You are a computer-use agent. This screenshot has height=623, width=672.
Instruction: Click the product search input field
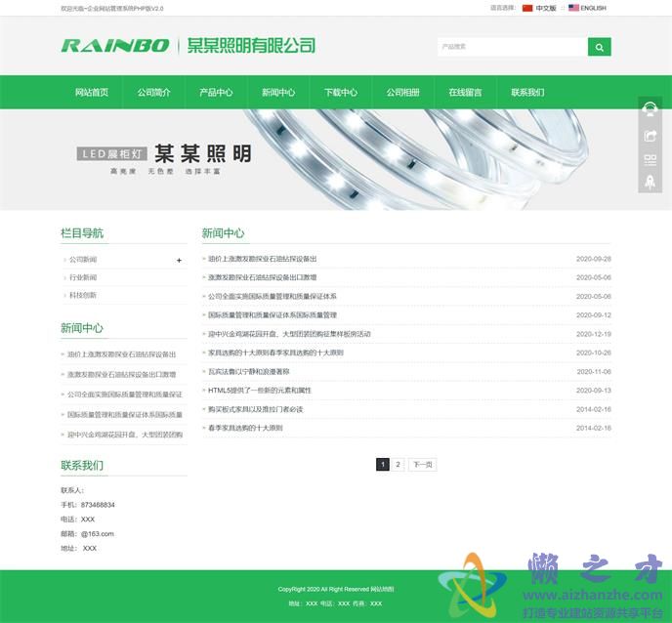tap(513, 47)
